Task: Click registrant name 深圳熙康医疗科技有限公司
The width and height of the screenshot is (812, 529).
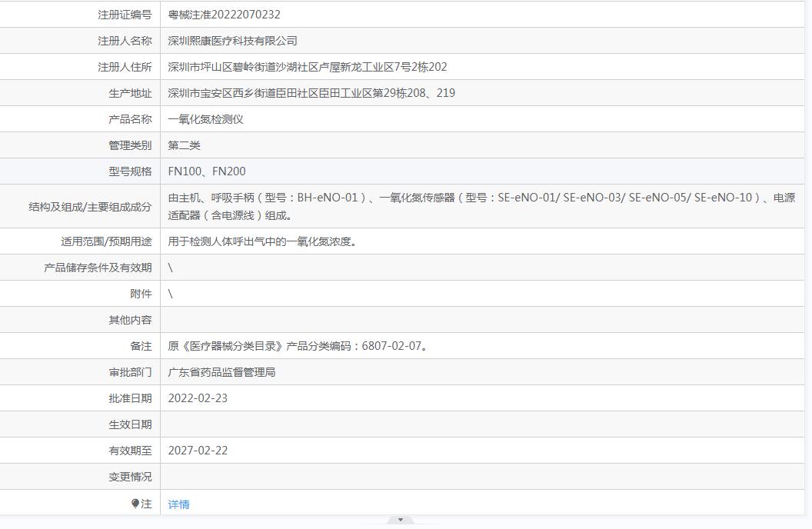Action: 232,41
